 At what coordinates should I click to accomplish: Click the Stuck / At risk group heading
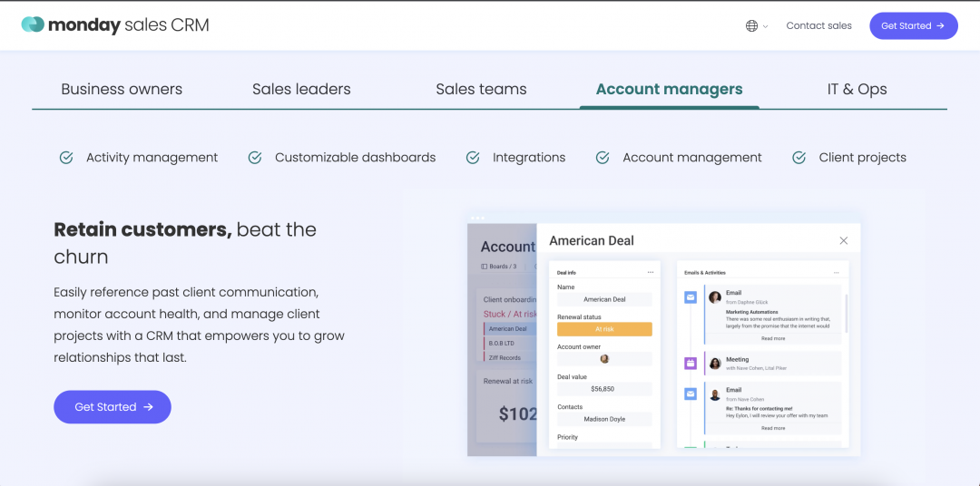coord(510,314)
